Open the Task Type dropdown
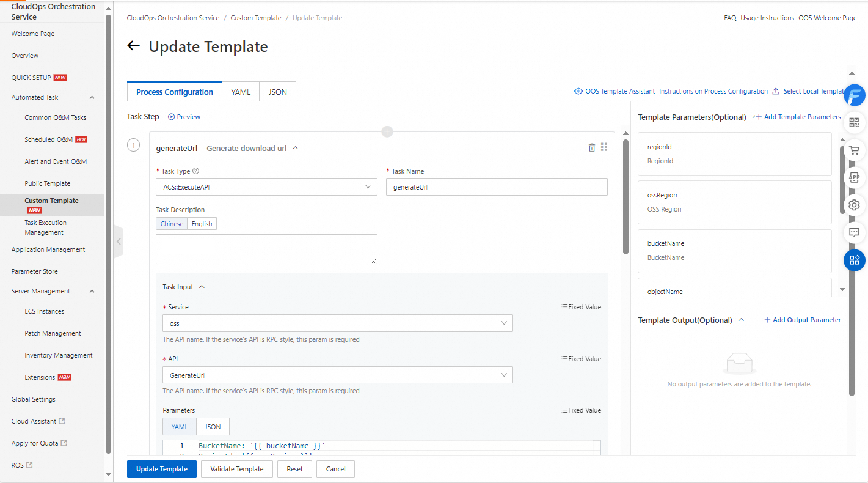The image size is (868, 483). [x=266, y=187]
